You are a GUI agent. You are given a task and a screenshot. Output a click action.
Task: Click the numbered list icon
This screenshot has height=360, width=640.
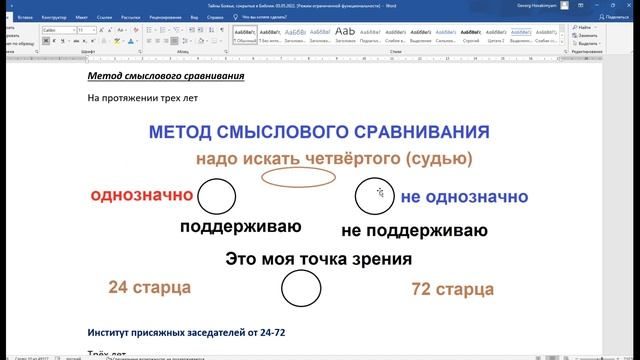pyautogui.click(x=163, y=30)
